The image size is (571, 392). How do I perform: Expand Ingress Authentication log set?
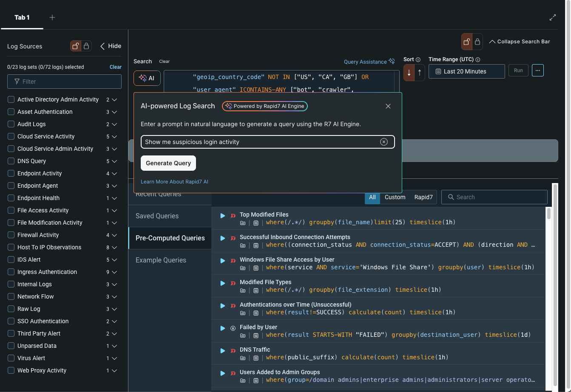click(114, 272)
